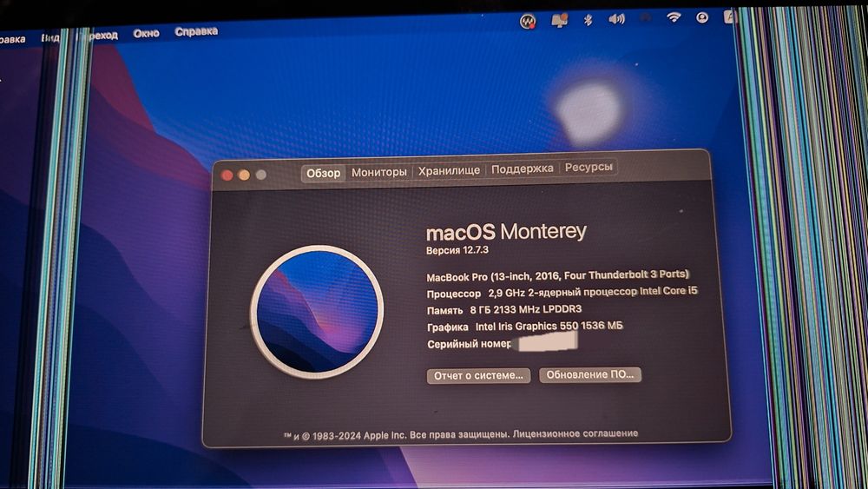Screen dimensions: 868x489
Task: Switch to the Хранилище tab
Action: coord(449,170)
